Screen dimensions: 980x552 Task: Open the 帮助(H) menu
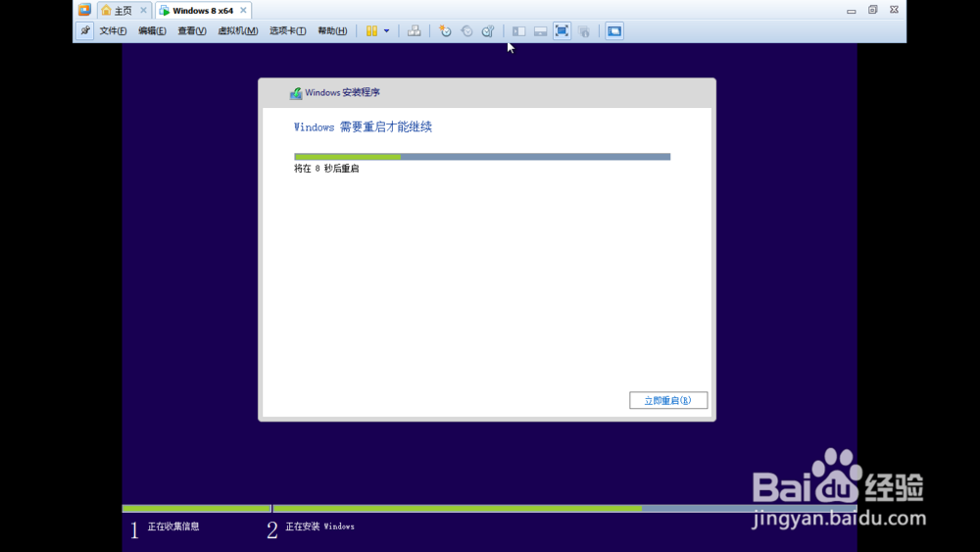click(332, 30)
